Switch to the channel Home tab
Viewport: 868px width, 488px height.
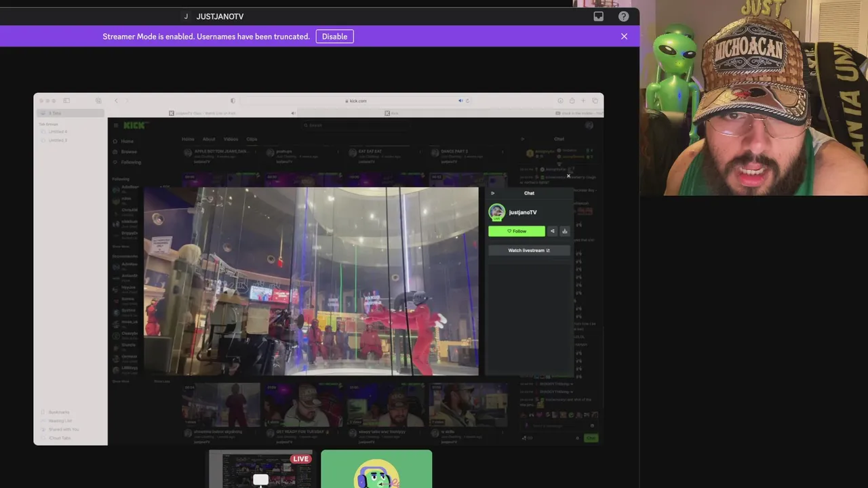click(x=188, y=139)
